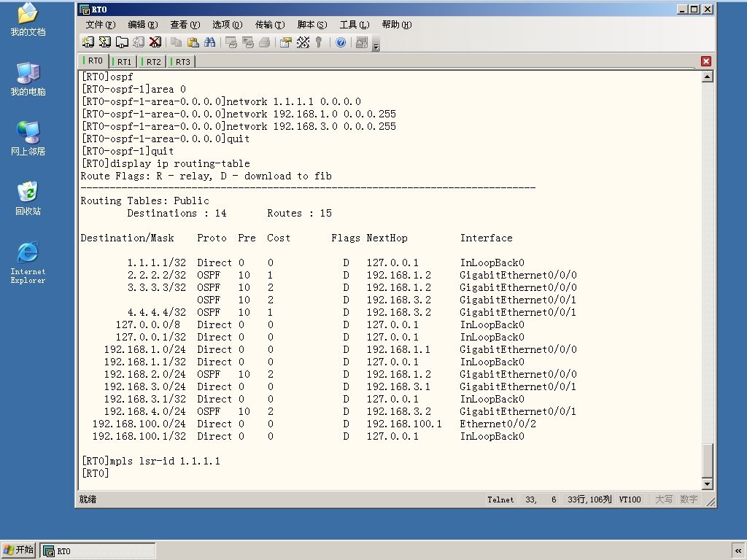Click the 192.168.100.0/24 destination entry
The image size is (747, 560).
[x=139, y=424]
